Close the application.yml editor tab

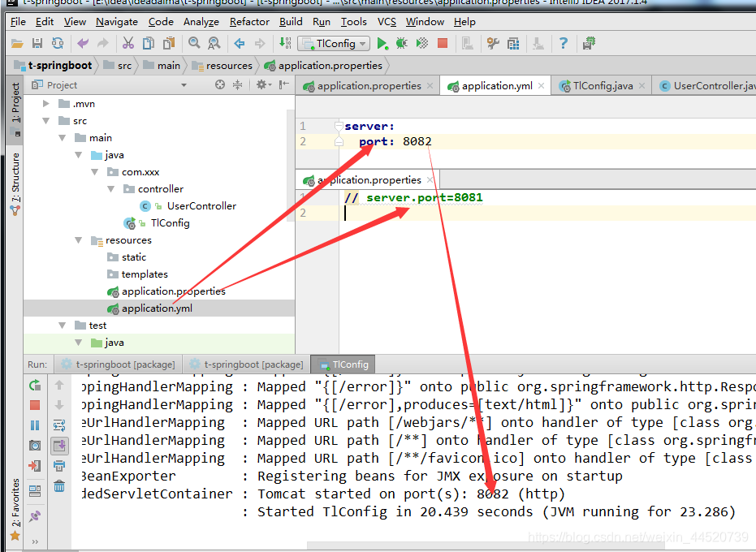point(542,86)
